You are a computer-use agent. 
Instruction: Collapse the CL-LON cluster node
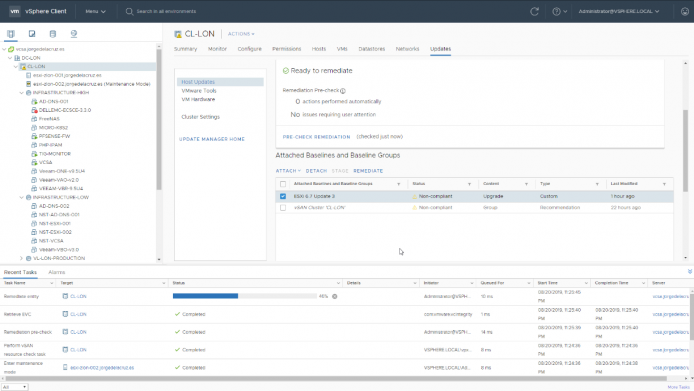(x=16, y=66)
